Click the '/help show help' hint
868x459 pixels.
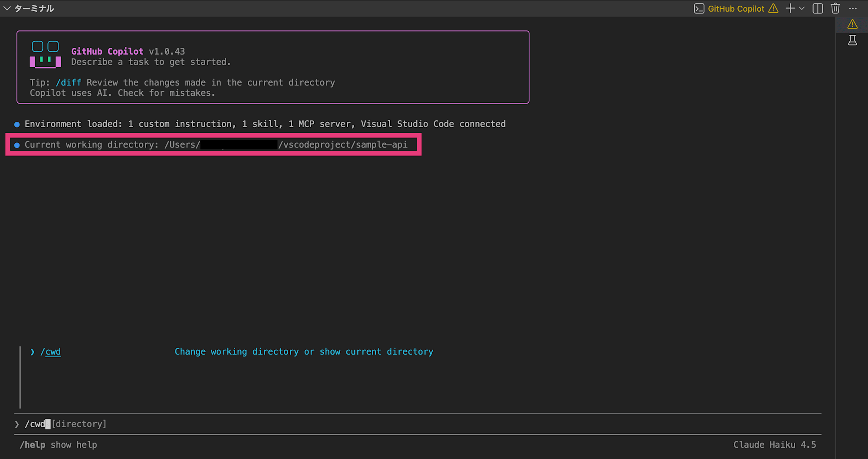tap(59, 445)
